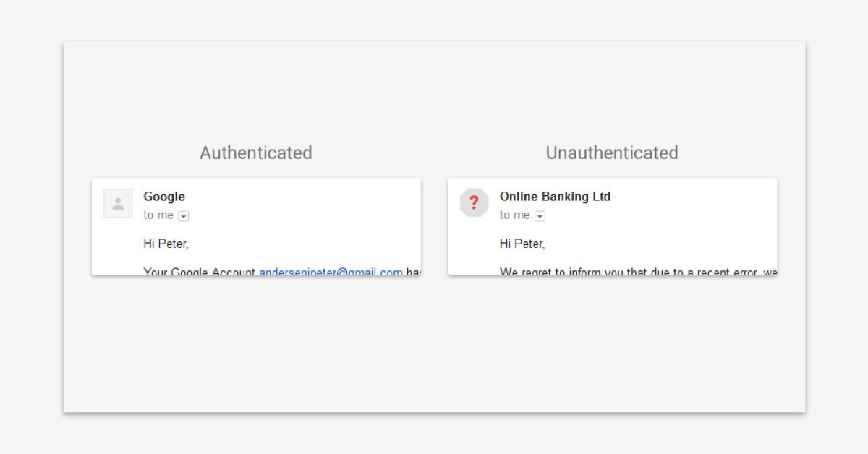Click Google sender's default profile avatar
Screen dimensions: 868x454
pos(118,203)
